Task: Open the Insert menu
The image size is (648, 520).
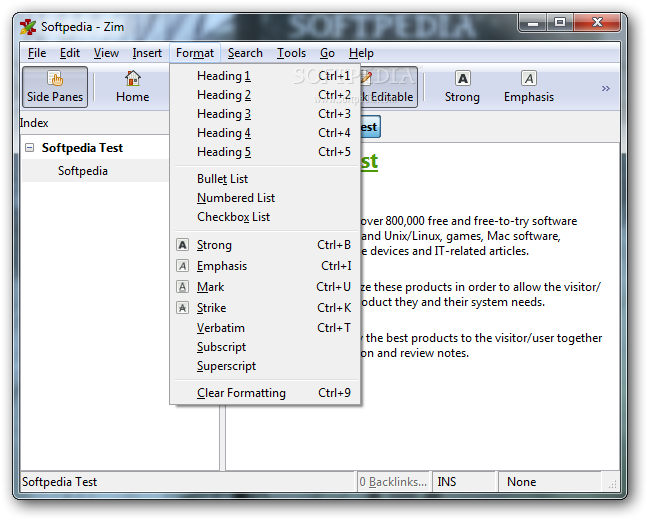Action: pos(147,53)
